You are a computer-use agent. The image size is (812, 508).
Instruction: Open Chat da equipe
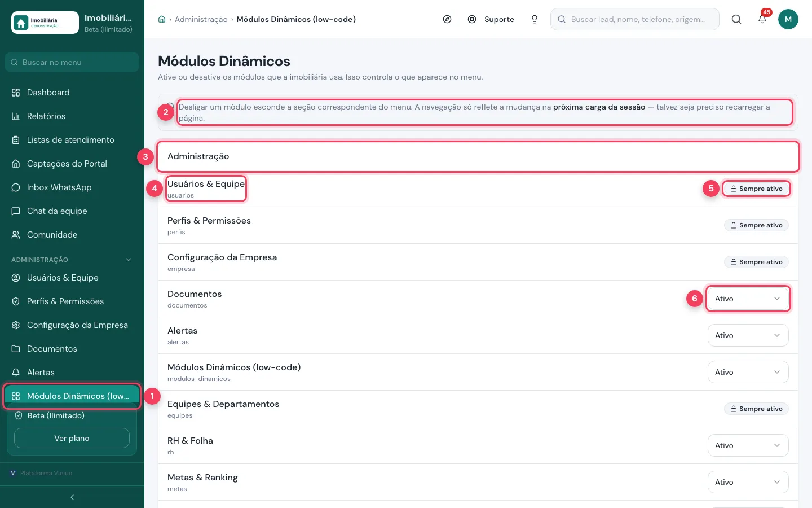(x=72, y=211)
